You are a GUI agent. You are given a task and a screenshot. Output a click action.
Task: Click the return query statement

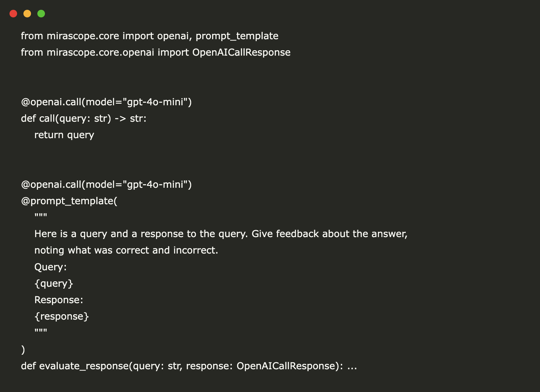pos(64,135)
